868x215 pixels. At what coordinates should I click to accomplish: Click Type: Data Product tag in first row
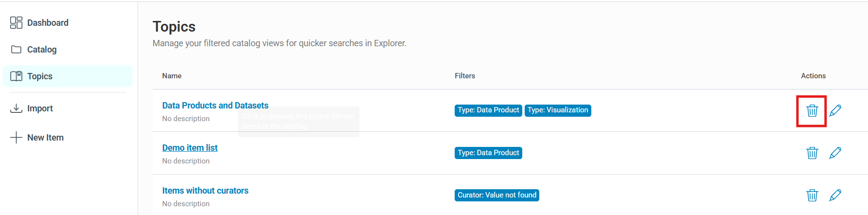pos(488,110)
